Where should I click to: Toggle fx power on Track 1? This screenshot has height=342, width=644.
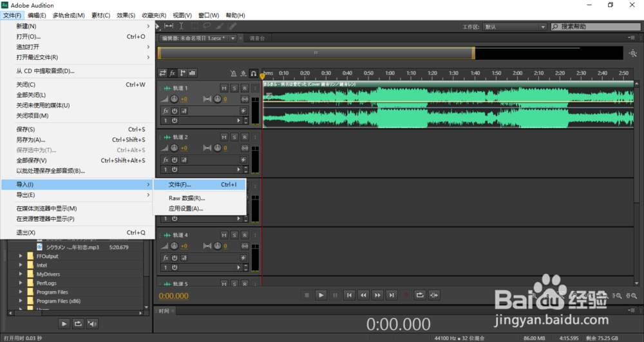[x=175, y=111]
